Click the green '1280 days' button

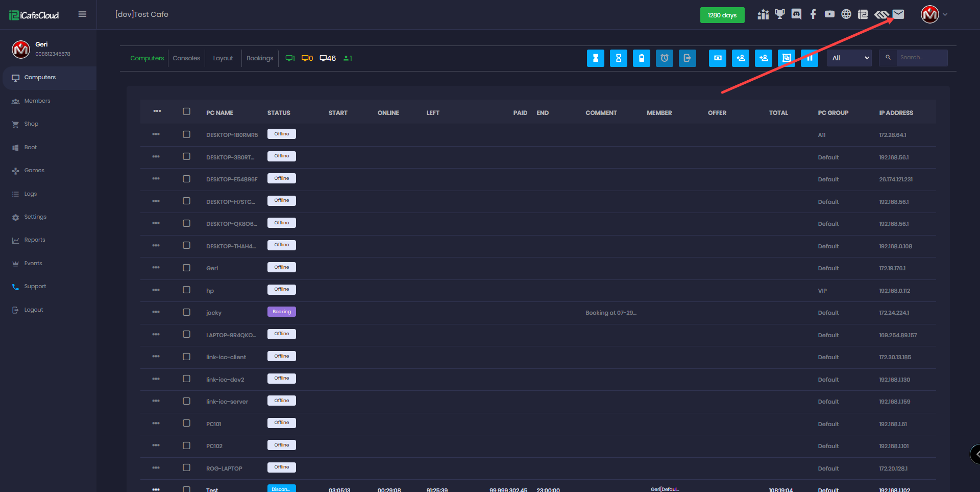tap(722, 15)
